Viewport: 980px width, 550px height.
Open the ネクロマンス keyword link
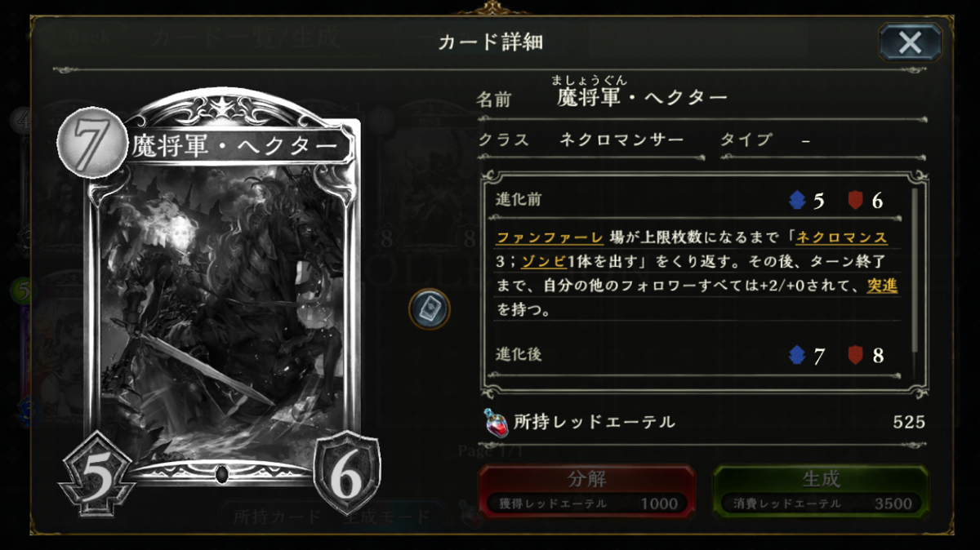pos(841,238)
